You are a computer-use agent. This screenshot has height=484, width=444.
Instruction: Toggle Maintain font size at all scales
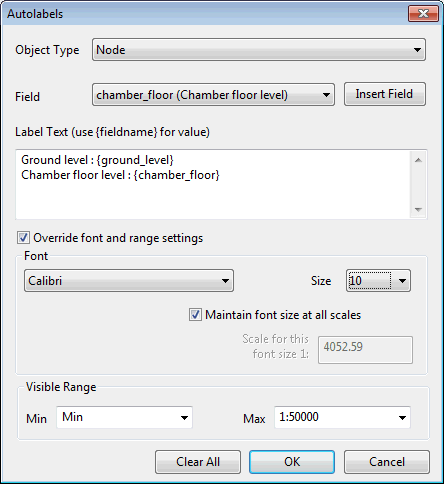click(x=195, y=315)
